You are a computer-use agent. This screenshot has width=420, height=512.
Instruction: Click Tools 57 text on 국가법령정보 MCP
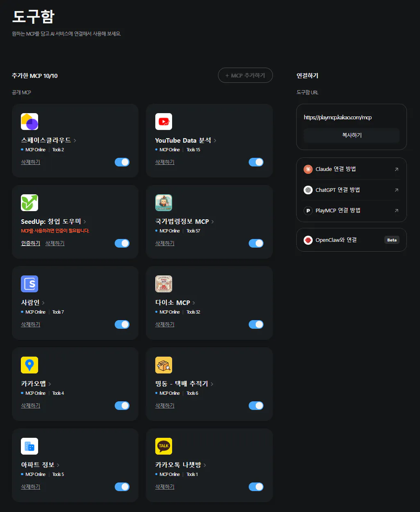(x=193, y=231)
